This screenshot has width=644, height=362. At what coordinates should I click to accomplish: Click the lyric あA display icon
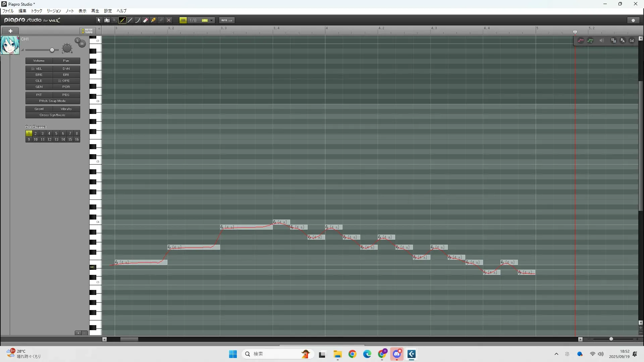coord(623,41)
